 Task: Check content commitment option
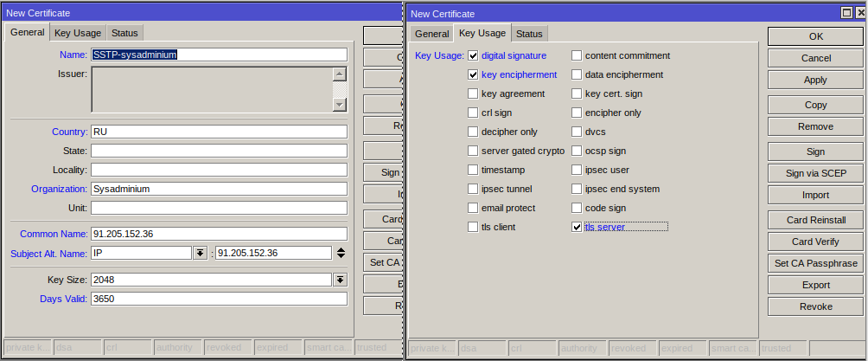[x=577, y=55]
